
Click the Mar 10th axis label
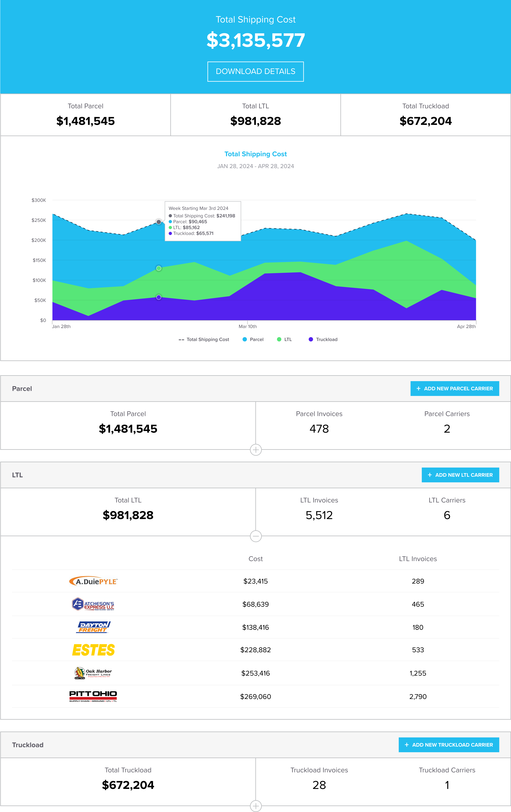pos(248,326)
